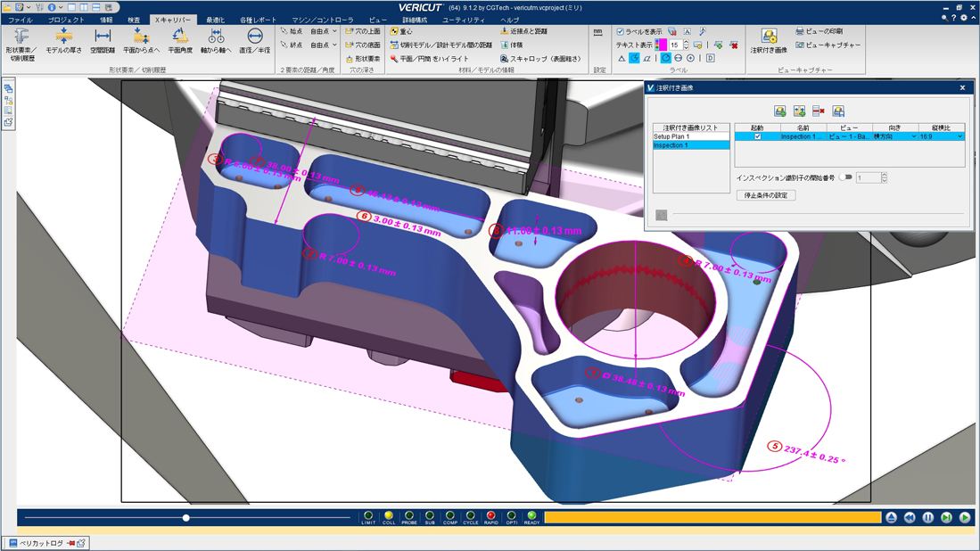
Task: Click add inspection points icon in dialog
Action: [x=799, y=111]
